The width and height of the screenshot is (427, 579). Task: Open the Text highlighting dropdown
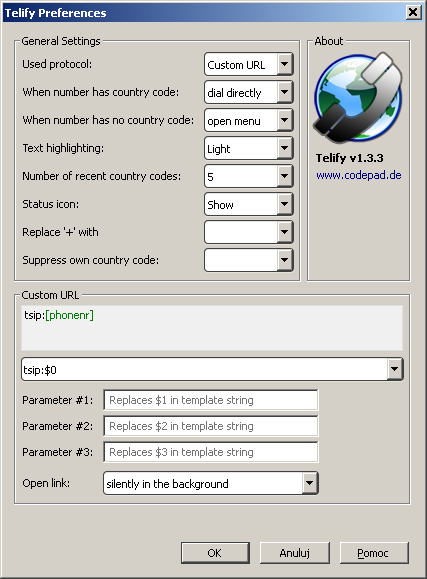(249, 148)
